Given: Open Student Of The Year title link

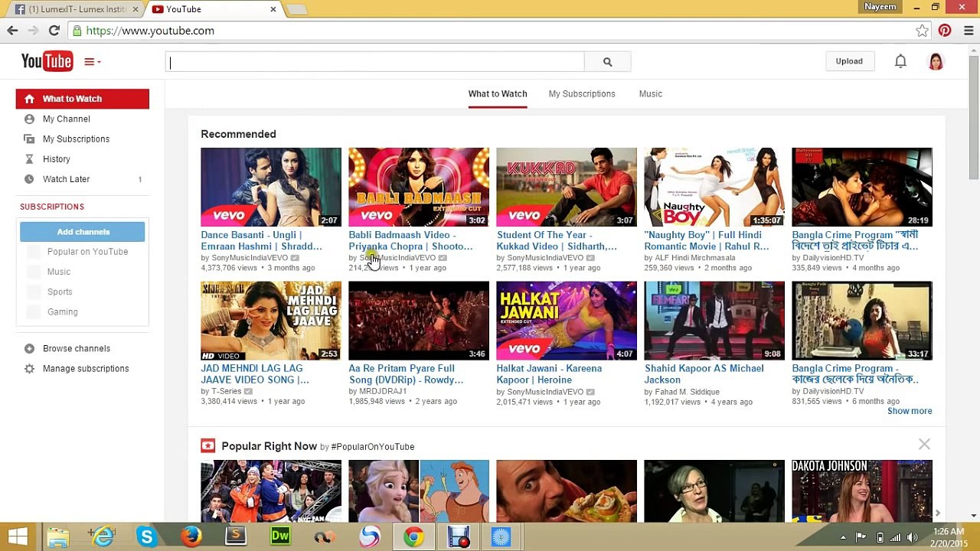Looking at the screenshot, I should tap(557, 240).
